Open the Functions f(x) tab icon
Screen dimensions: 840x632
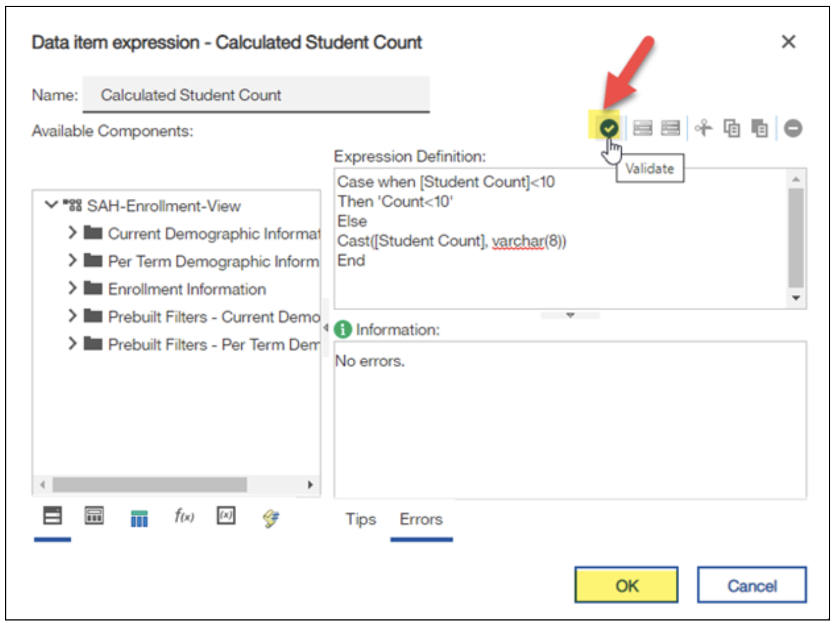(x=184, y=516)
